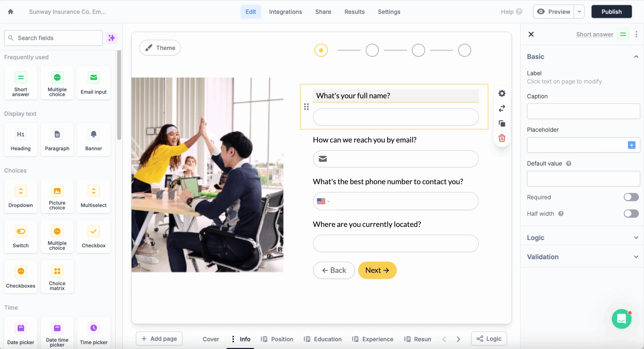
Task: Switch to the Integrations tab
Action: click(285, 12)
